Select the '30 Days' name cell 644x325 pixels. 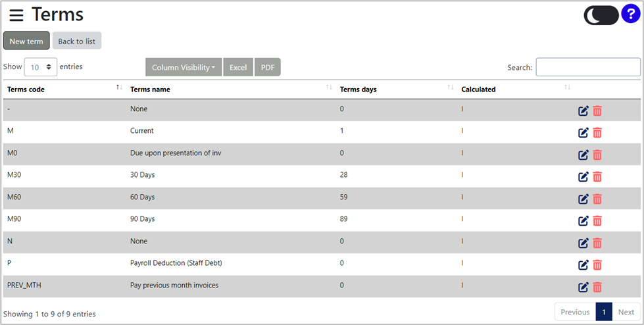[143, 174]
